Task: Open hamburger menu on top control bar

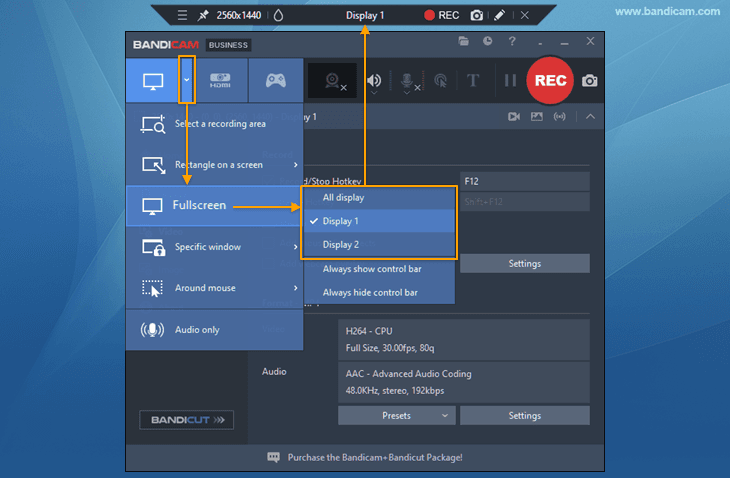Action: (x=182, y=15)
